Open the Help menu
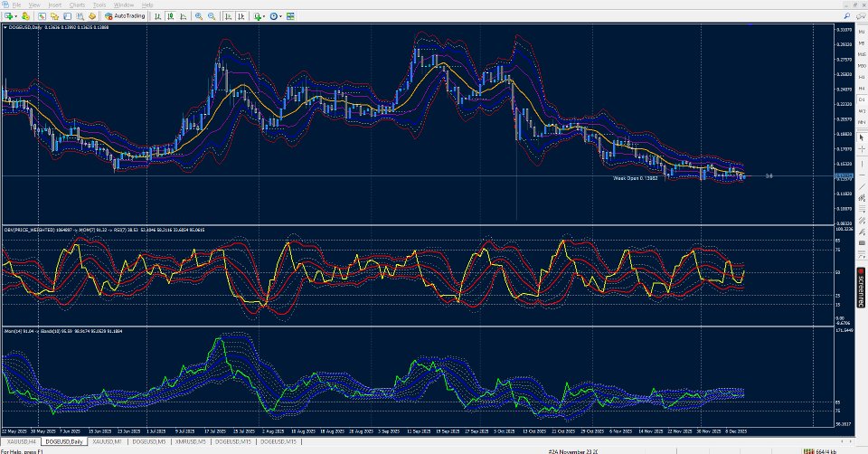This screenshot has width=868, height=454. [147, 5]
